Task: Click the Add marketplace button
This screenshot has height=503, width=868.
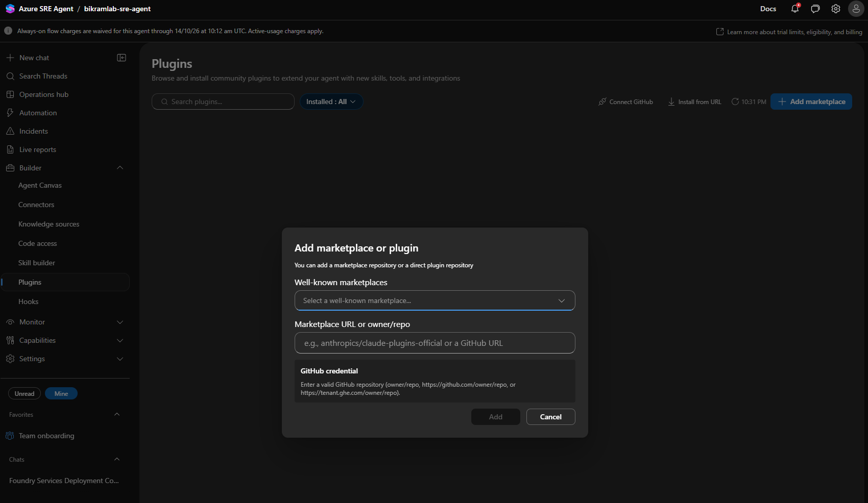Action: (x=811, y=102)
